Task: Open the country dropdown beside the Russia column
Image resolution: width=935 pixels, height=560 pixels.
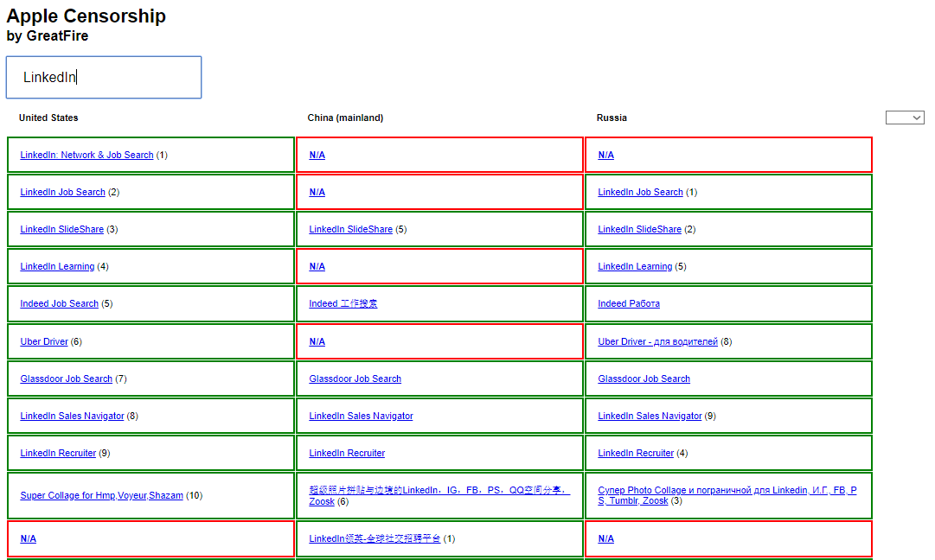Action: coord(905,118)
